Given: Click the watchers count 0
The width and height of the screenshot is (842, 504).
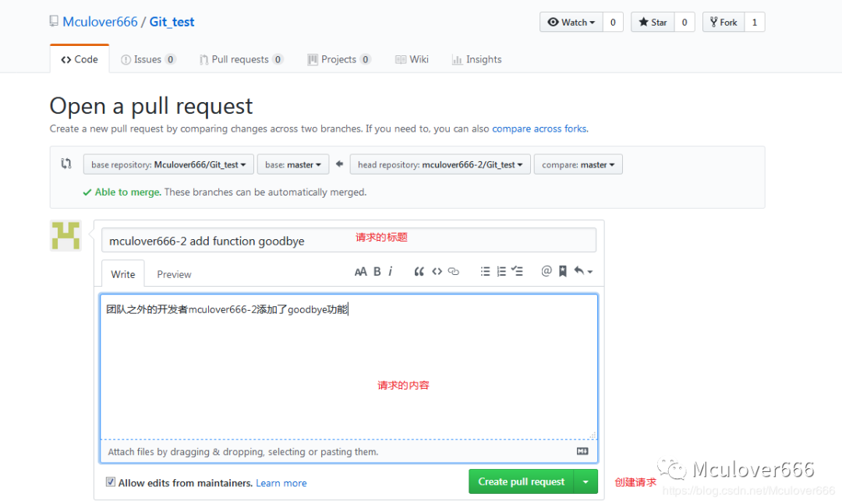Looking at the screenshot, I should coord(613,22).
